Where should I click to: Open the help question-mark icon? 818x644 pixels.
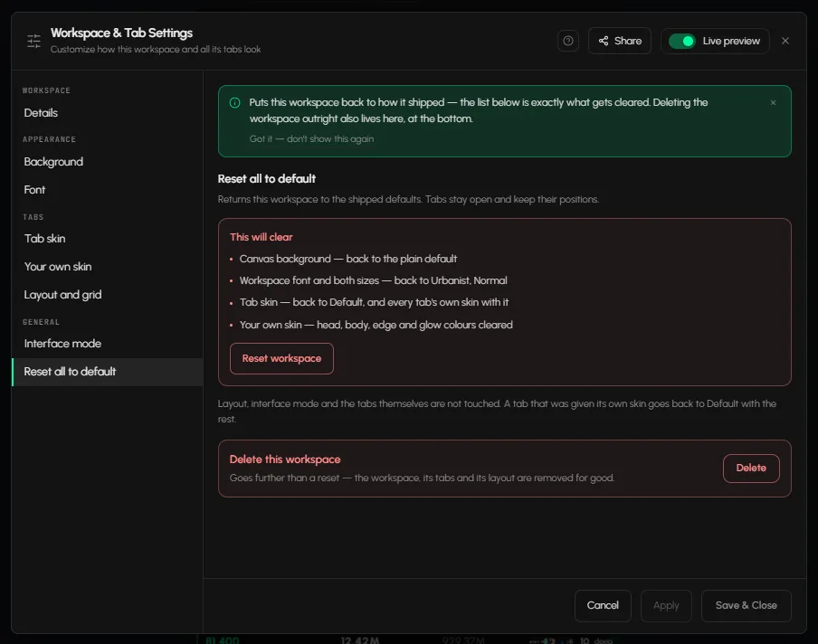[568, 41]
